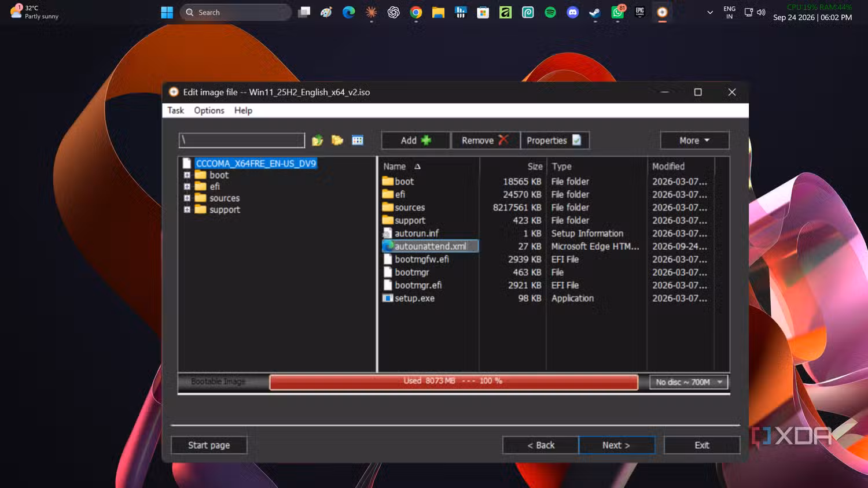
Task: Select support folder in file list
Action: (x=410, y=221)
